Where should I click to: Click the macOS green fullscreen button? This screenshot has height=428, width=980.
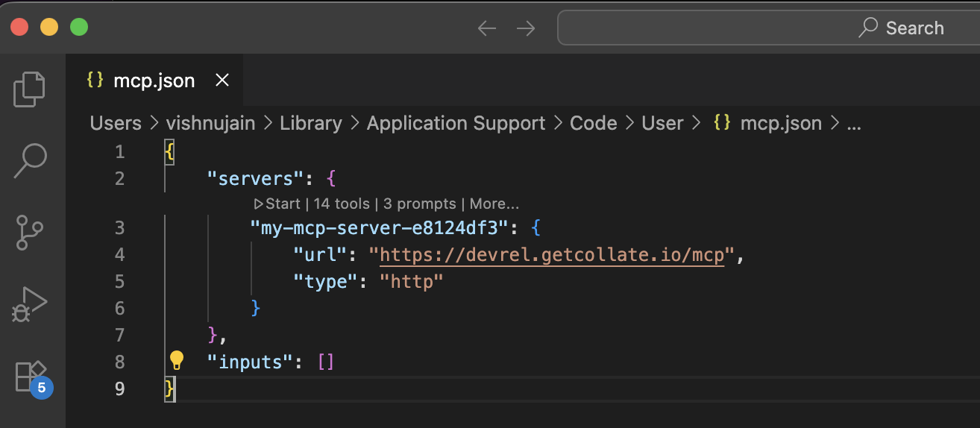pyautogui.click(x=79, y=28)
